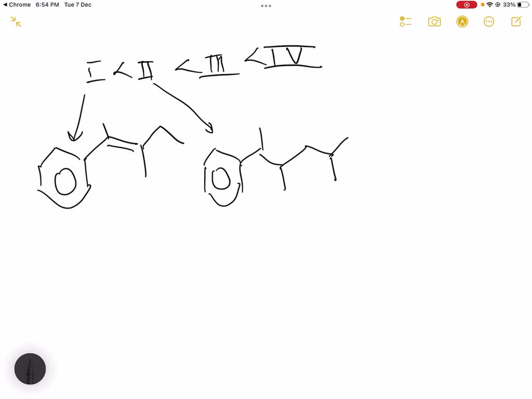Return to Chrome via the back shortcut
This screenshot has height=399, width=532.
(17, 5)
